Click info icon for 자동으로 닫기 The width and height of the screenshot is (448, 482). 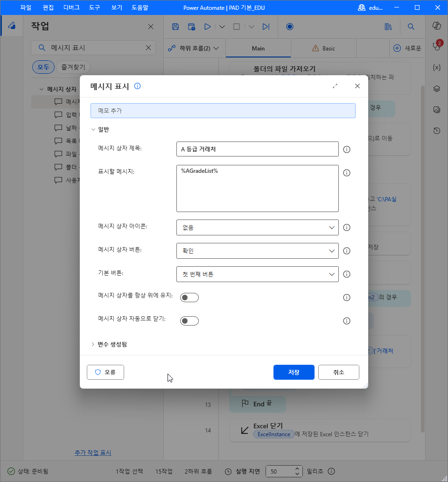[x=347, y=321]
